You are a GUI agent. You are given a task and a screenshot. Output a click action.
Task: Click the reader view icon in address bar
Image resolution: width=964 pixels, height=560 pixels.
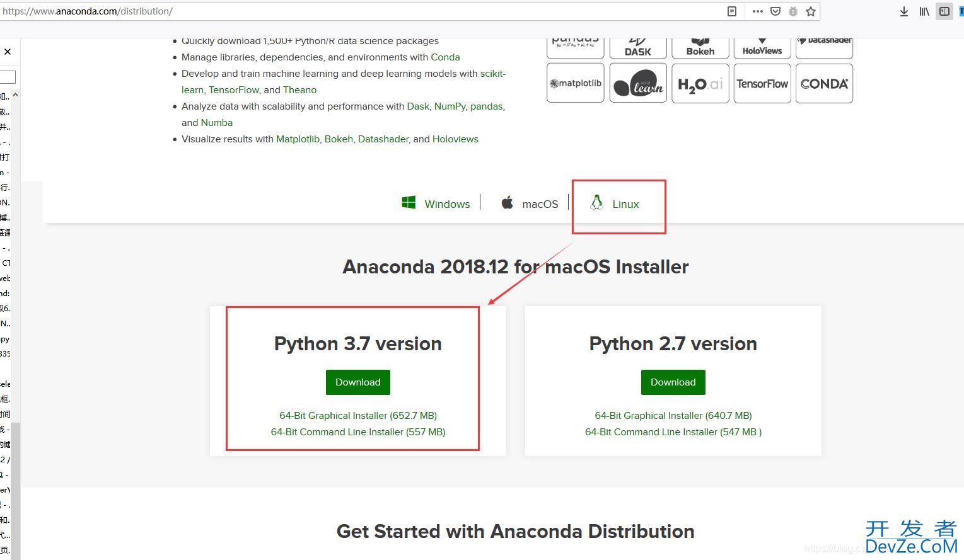[732, 11]
